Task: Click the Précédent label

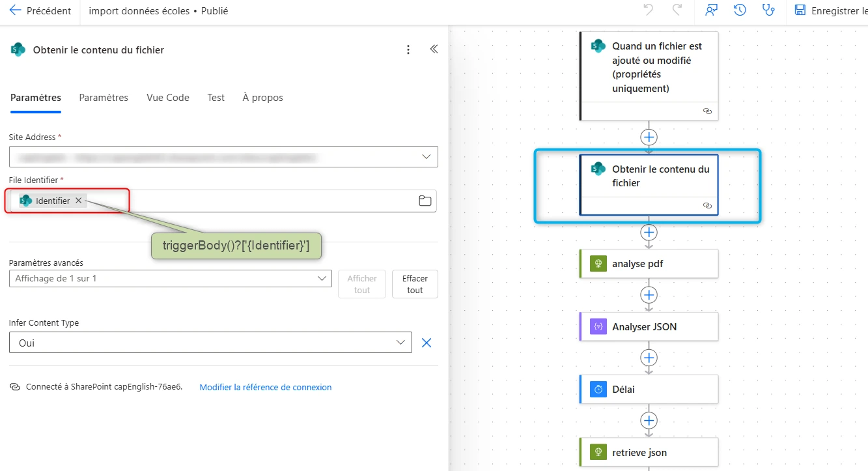Action: (49, 11)
